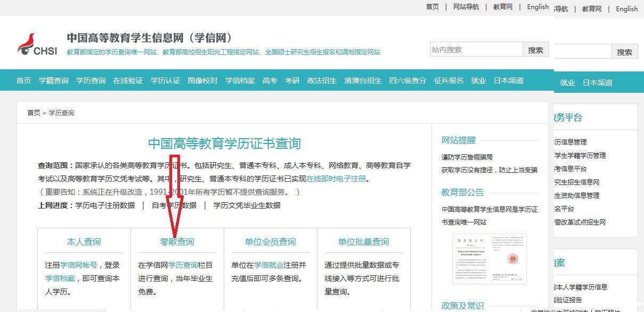This screenshot has width=644, height=312.
Task: Open the 在线即时电子注册 hyperlink
Action: pos(336,179)
